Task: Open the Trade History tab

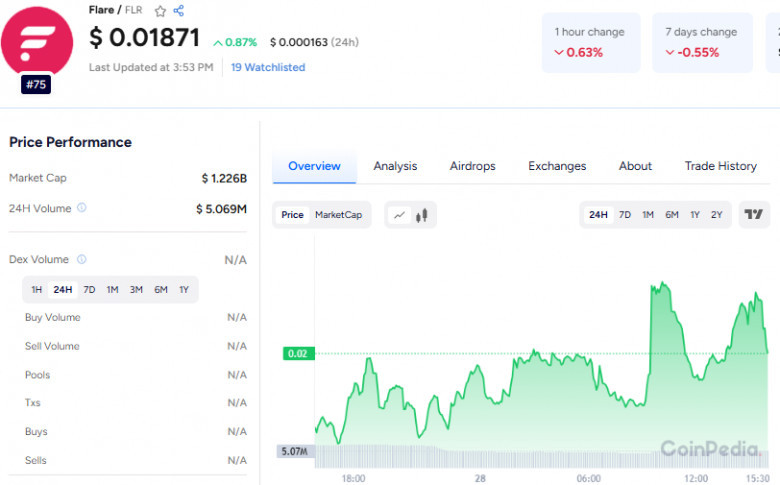Action: click(x=721, y=166)
